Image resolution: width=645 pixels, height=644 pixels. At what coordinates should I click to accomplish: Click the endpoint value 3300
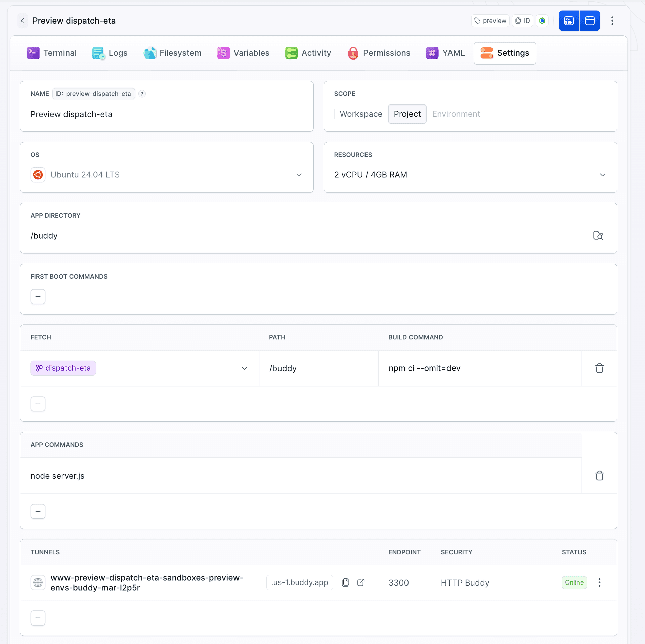point(398,583)
